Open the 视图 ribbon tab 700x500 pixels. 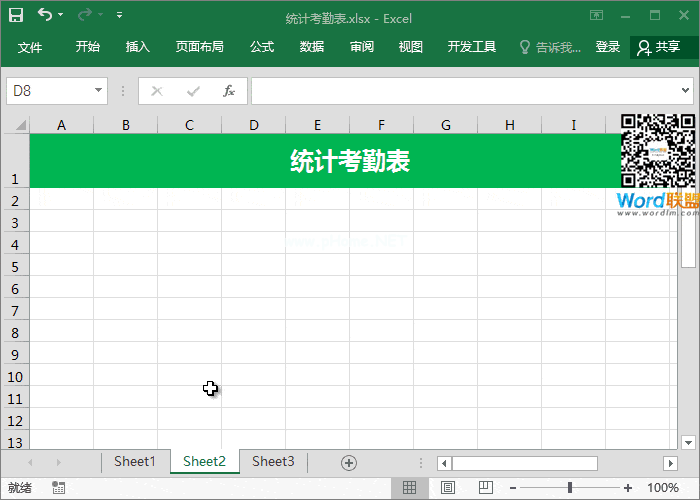tap(411, 46)
